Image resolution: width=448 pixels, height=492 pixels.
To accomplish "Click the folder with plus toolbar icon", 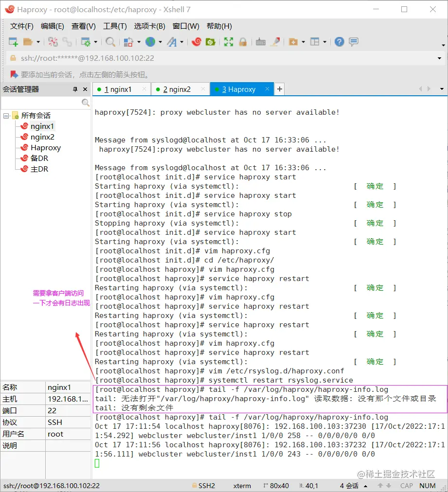I will (x=293, y=42).
